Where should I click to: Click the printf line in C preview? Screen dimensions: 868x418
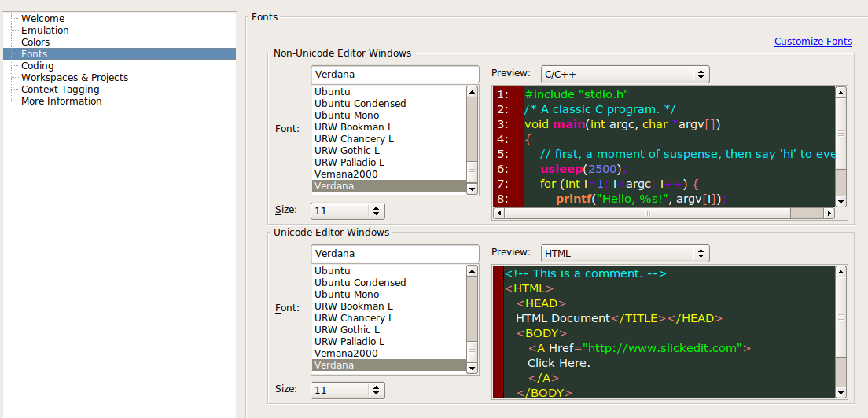tap(641, 199)
